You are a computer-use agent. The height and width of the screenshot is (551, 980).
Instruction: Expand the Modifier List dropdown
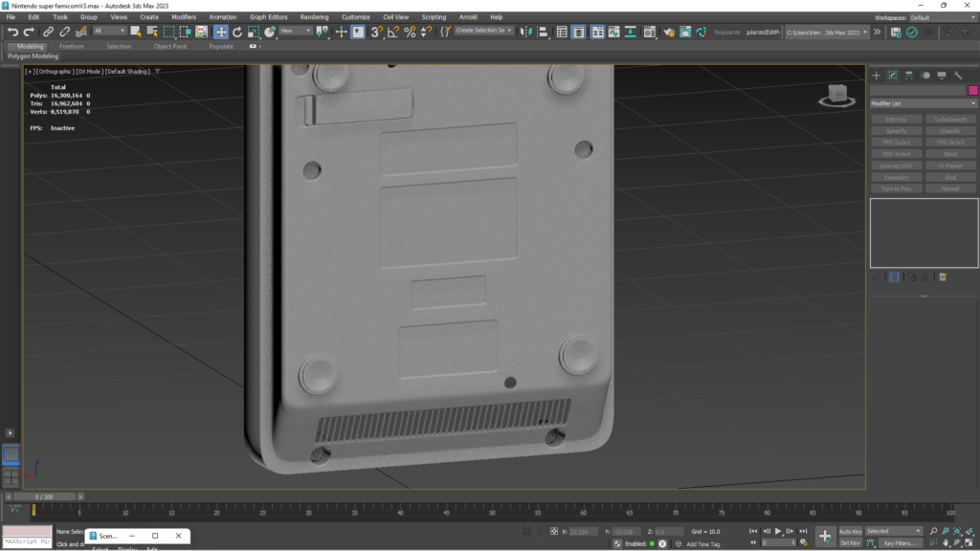pos(923,103)
